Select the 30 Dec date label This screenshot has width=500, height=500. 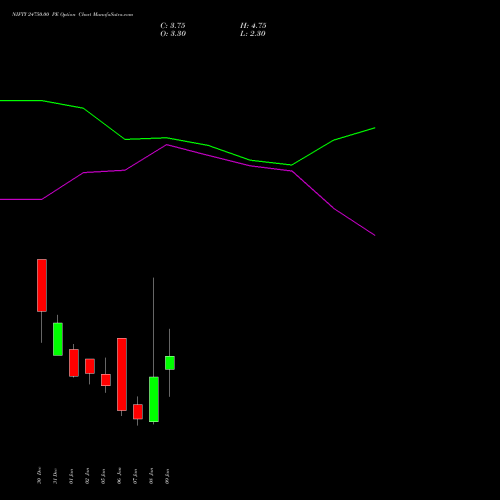39,475
